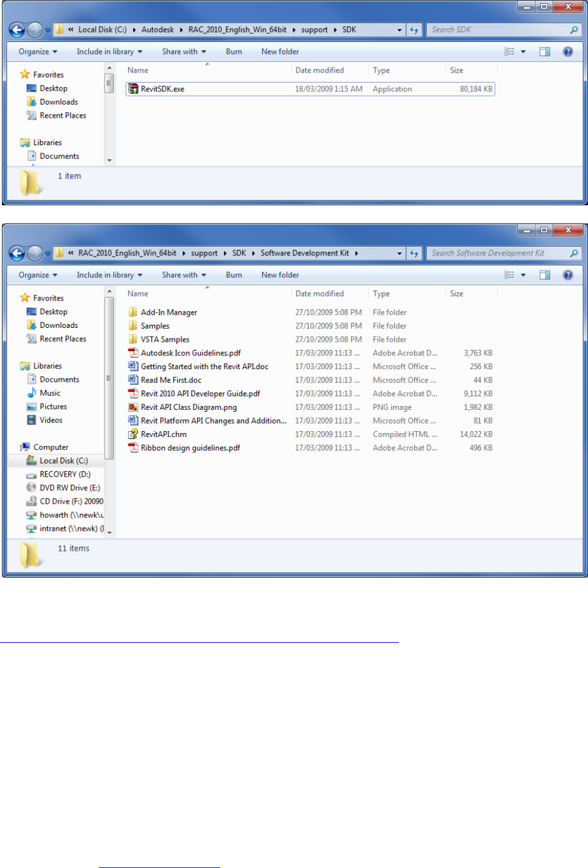Screen dimensions: 588x868
Task: Open address bar history dropdown in SDK window
Action: pos(400,29)
